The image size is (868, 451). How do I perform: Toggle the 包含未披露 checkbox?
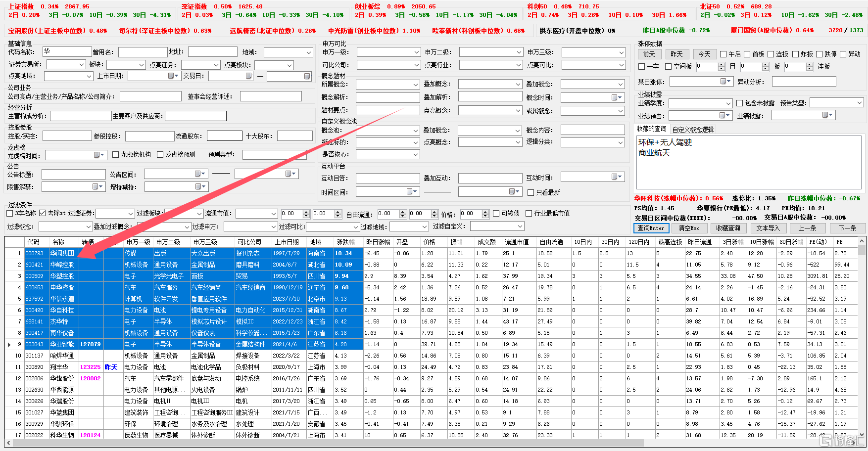tap(740, 103)
